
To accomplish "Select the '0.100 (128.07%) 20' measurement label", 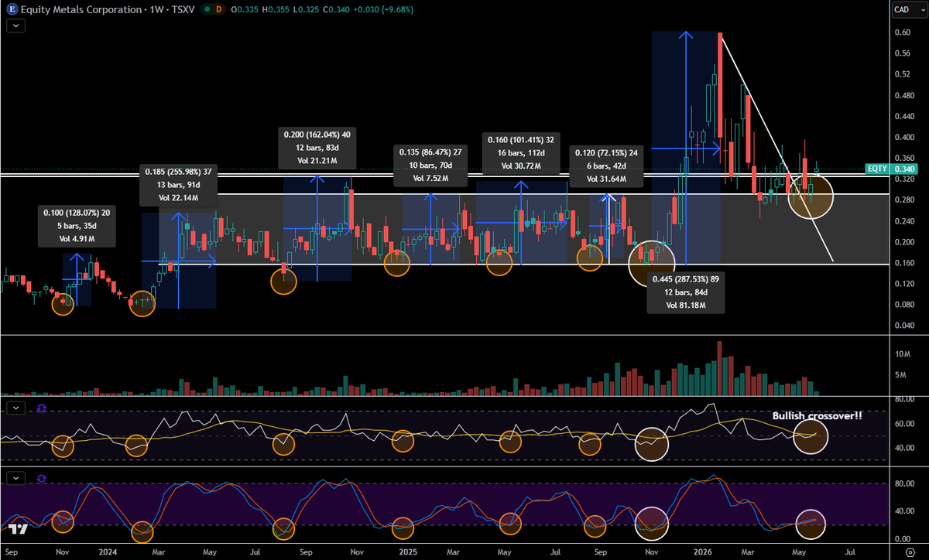I will click(x=75, y=225).
